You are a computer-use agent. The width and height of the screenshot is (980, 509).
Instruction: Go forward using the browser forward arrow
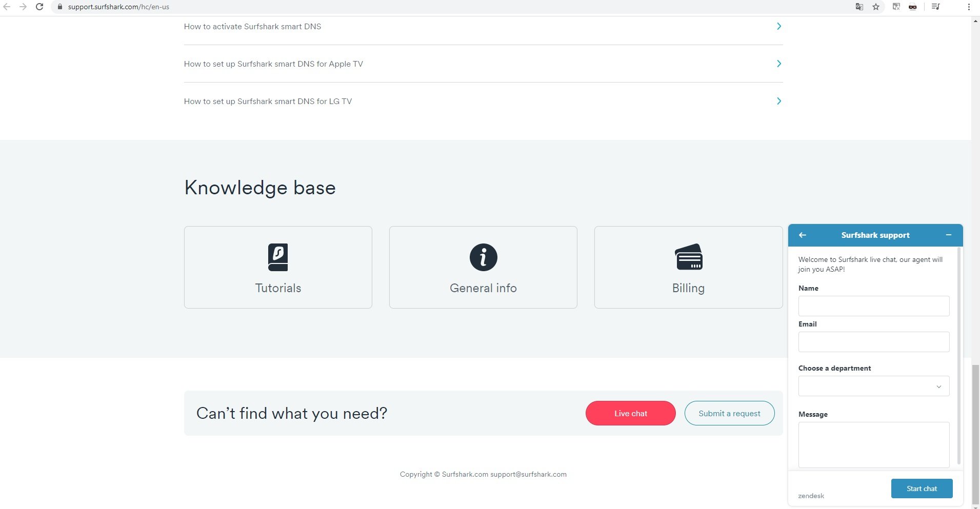[23, 7]
